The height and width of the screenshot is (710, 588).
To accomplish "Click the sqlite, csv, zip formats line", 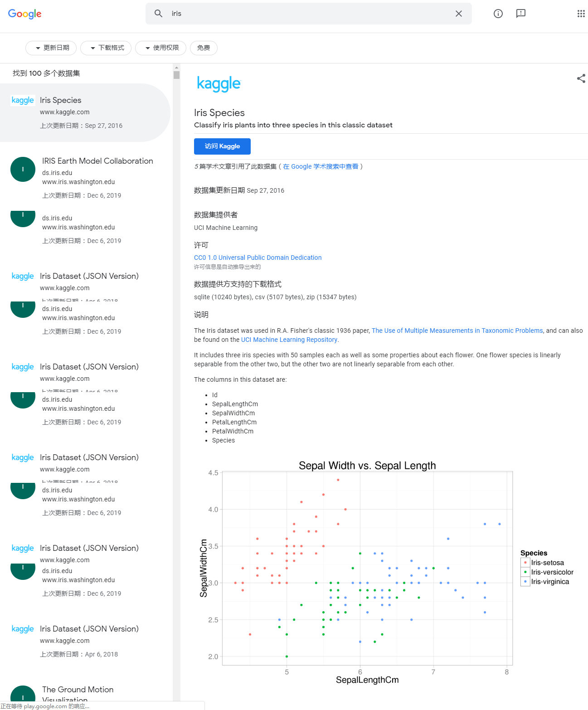I will [275, 297].
